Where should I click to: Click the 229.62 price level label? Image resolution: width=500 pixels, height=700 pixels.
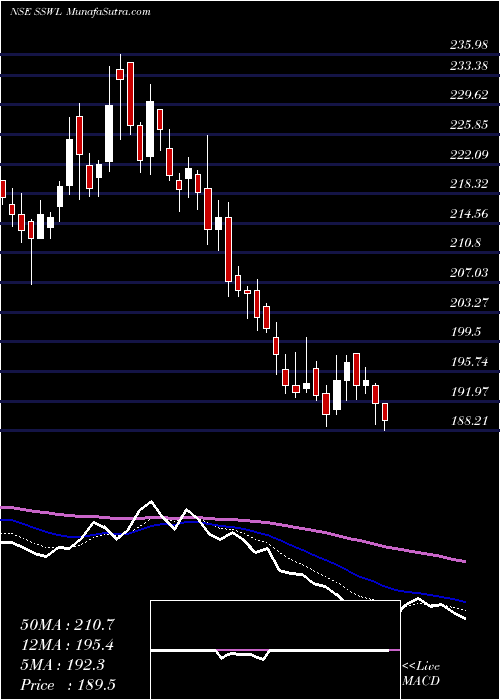click(x=468, y=96)
